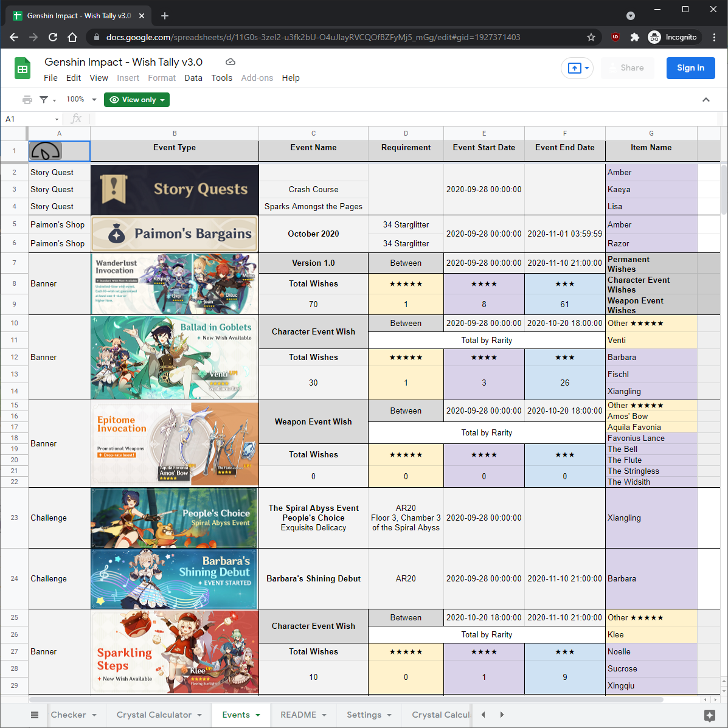This screenshot has height=728, width=728.
Task: Hide the menus with collapse arrow
Action: [705, 99]
